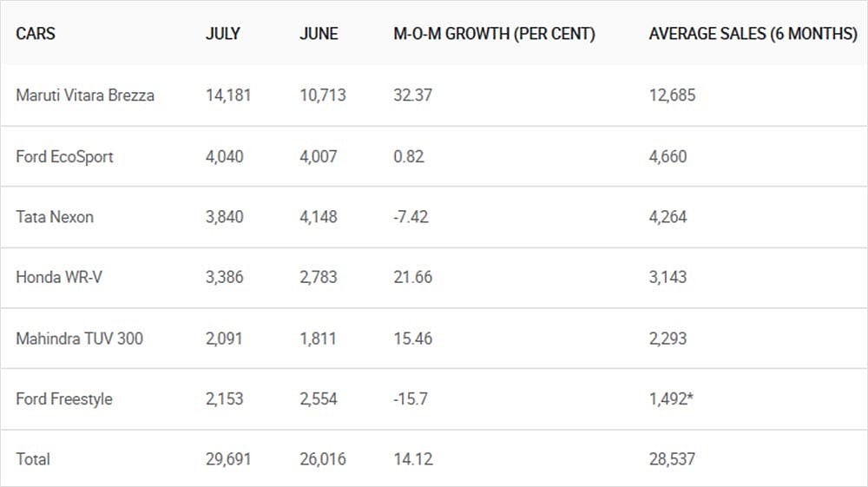Screen dimensions: 868x487
Task: Click the average sales value 1,492*
Action: click(672, 399)
